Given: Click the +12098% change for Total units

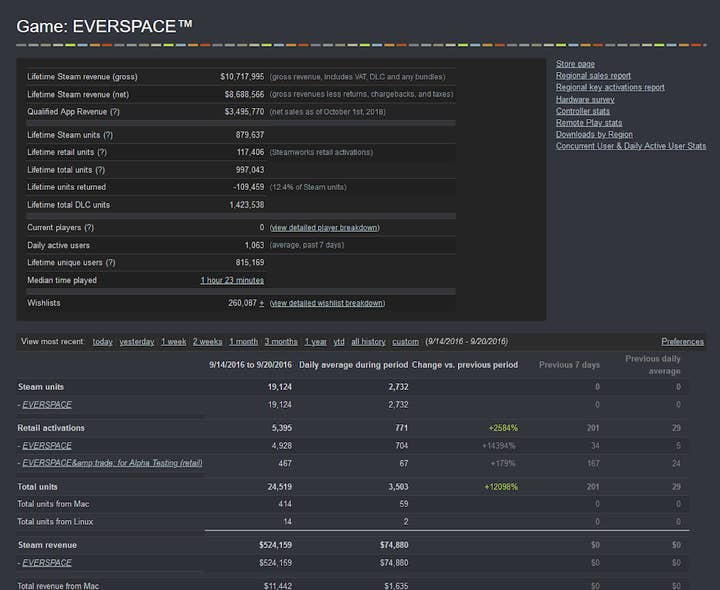Looking at the screenshot, I should [x=501, y=487].
